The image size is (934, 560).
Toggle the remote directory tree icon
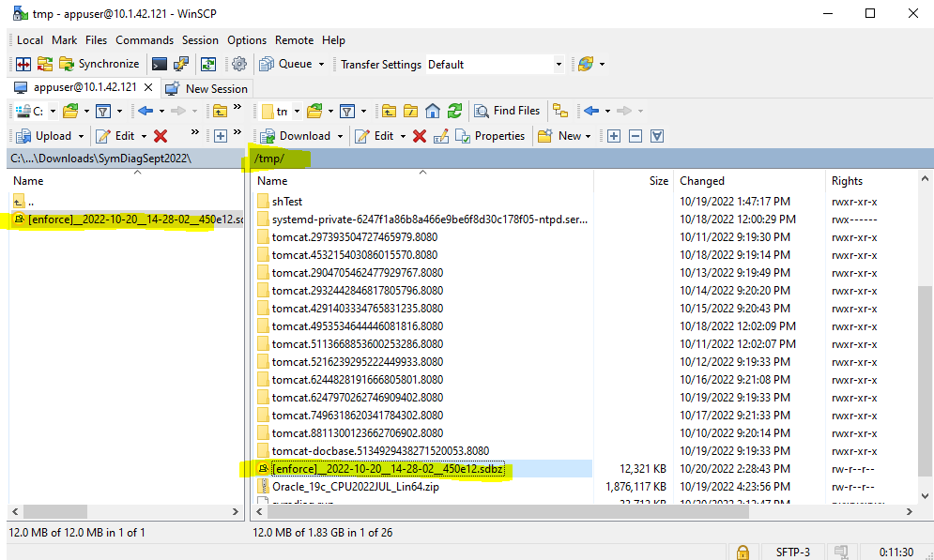coord(560,111)
